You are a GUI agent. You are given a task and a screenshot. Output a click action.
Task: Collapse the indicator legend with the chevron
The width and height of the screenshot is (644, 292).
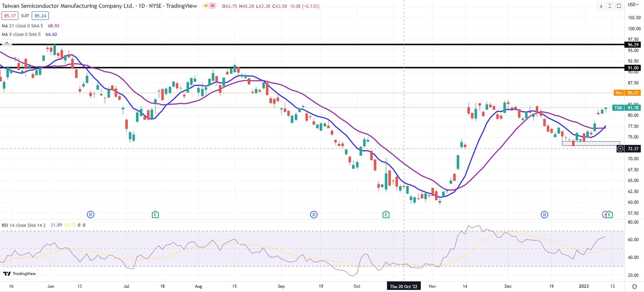pyautogui.click(x=6, y=42)
